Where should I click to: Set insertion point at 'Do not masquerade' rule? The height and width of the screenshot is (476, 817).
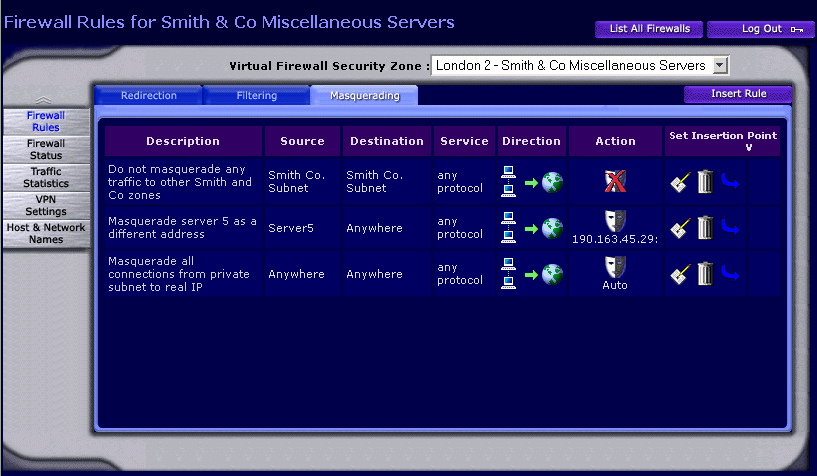click(730, 181)
